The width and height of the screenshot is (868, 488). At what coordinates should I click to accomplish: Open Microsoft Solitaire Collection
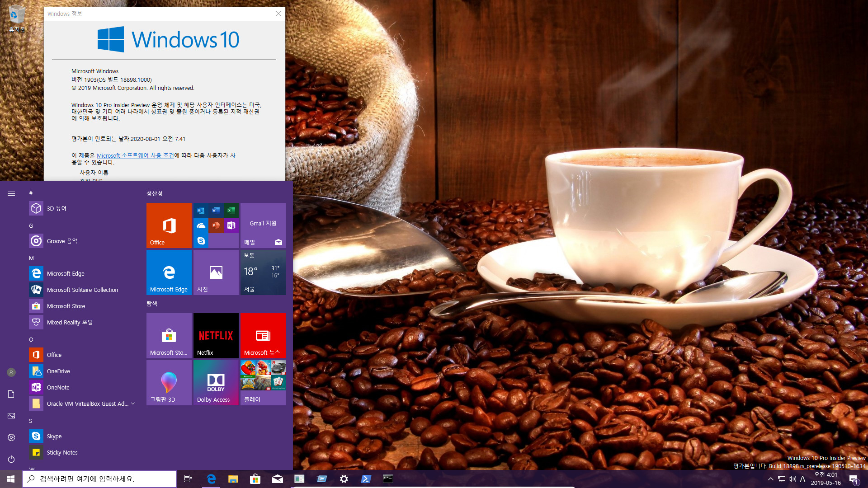coord(82,289)
